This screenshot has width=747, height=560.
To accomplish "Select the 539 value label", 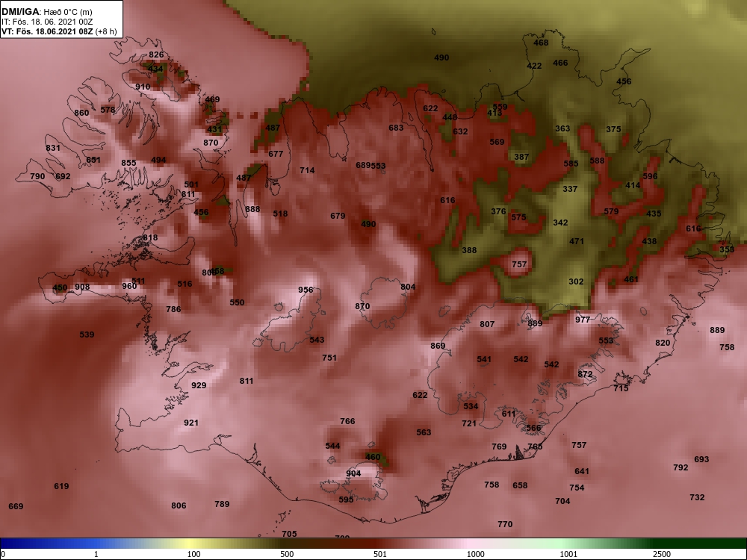I will [87, 335].
